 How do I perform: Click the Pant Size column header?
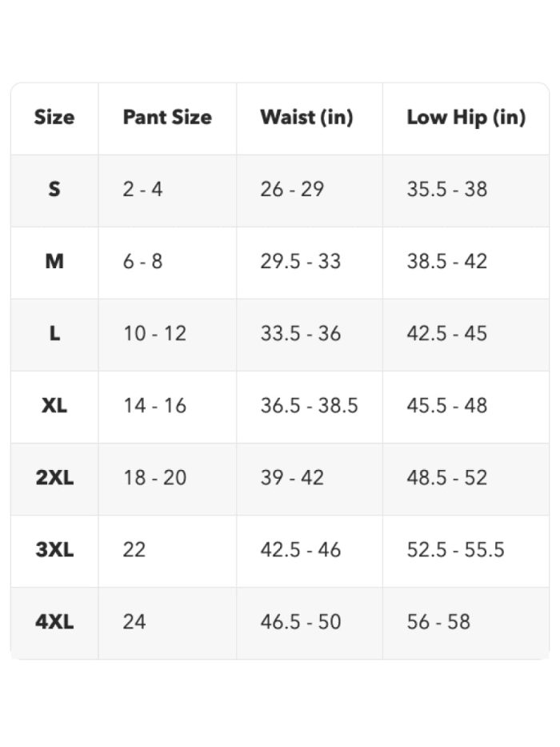click(167, 117)
